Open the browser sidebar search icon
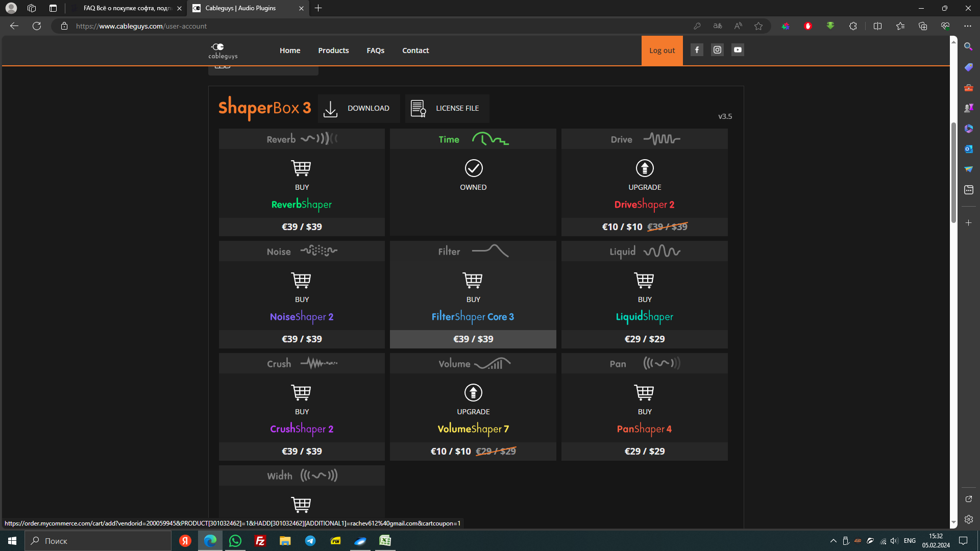The width and height of the screenshot is (980, 551). (968, 46)
